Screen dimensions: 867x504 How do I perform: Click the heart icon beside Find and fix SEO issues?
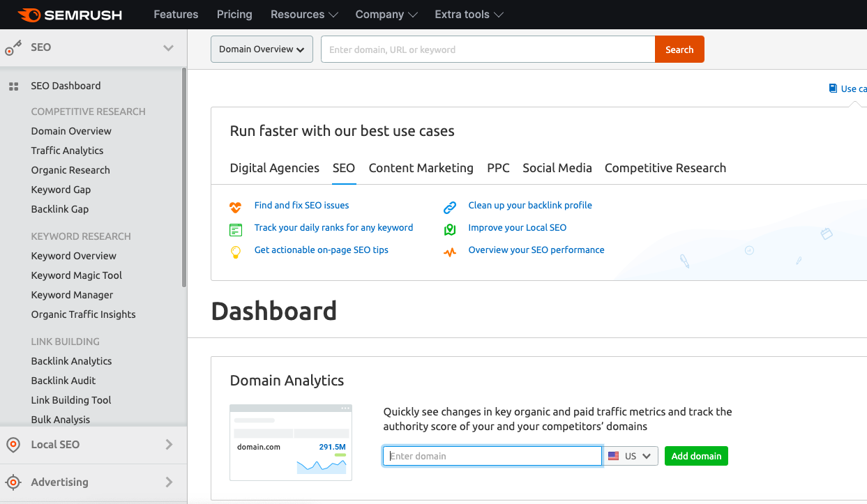(236, 206)
